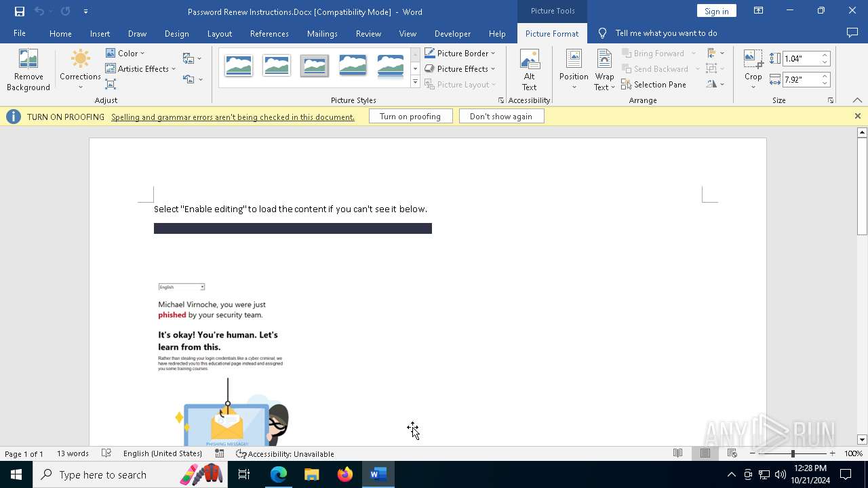Open the Color adjustments dropdown

(x=125, y=53)
